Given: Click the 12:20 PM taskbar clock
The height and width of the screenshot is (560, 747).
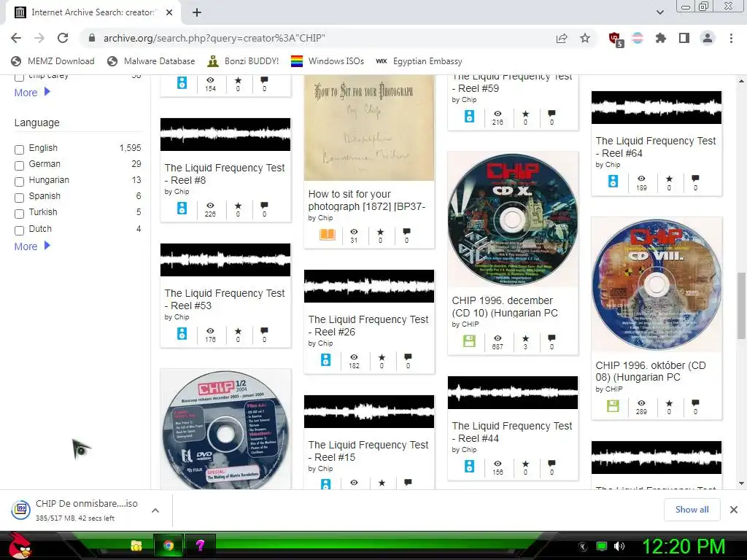Looking at the screenshot, I should tap(684, 546).
